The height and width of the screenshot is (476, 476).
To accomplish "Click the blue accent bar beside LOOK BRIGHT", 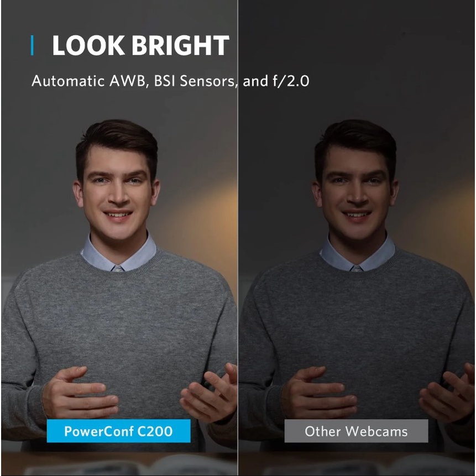I will tap(32, 45).
